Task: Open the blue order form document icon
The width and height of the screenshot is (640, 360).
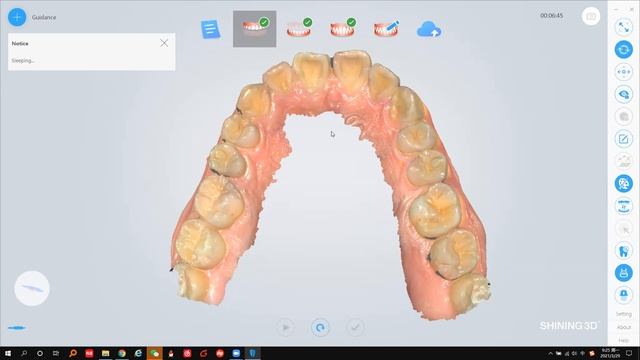Action: coord(211,29)
